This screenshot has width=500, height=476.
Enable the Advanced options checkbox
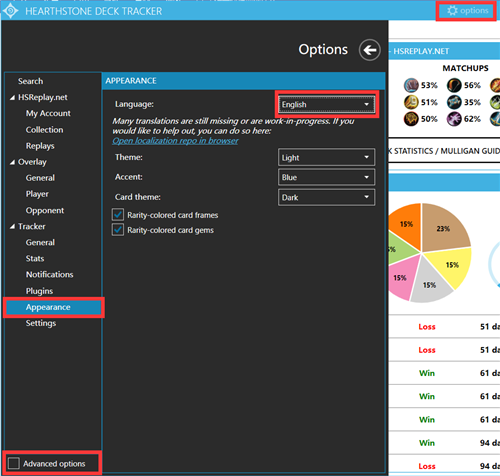[14, 463]
